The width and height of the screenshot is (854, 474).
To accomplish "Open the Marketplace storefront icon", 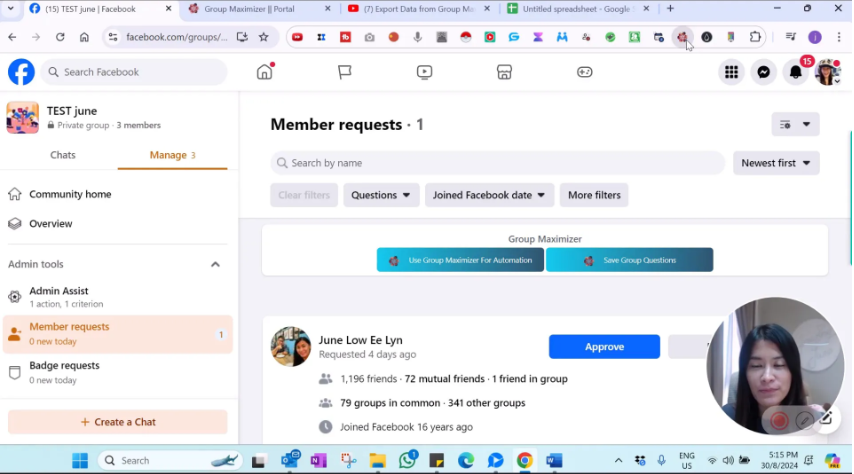I will click(x=504, y=72).
